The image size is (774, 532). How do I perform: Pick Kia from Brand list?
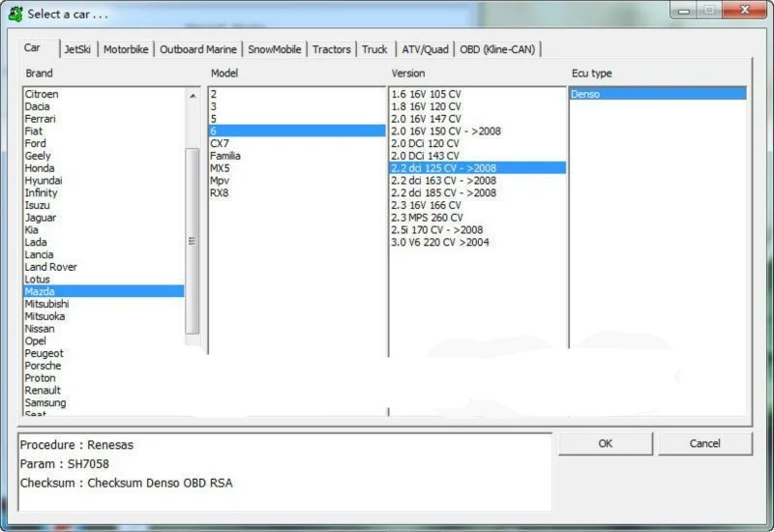click(x=104, y=229)
